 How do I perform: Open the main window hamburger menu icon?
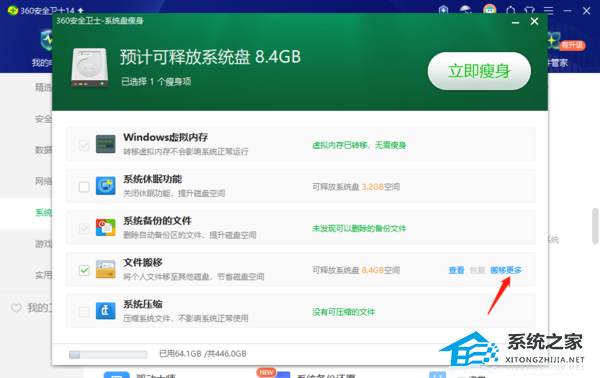pos(548,11)
